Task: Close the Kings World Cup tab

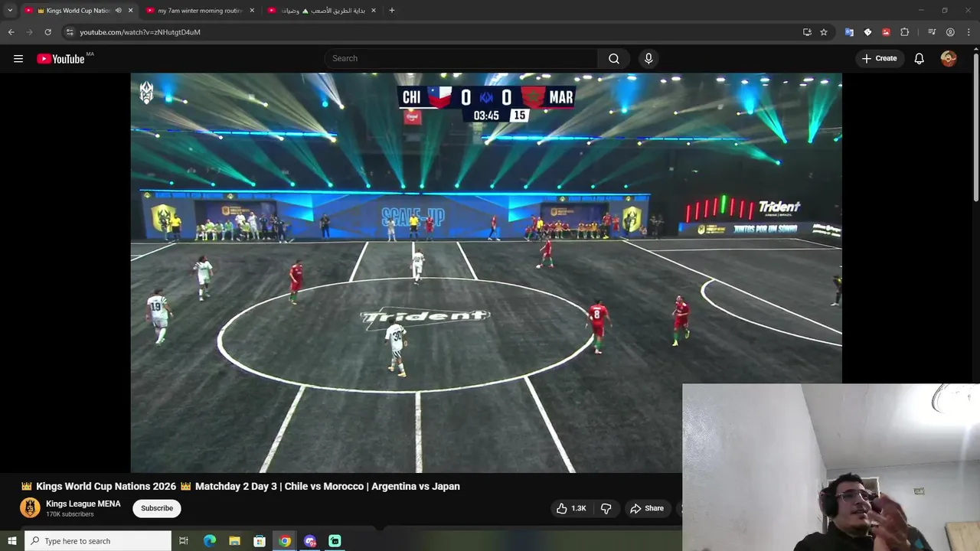Action: 130,11
